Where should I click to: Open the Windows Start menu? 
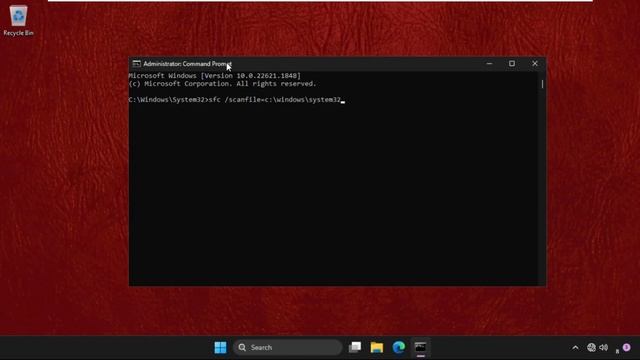tap(220, 347)
